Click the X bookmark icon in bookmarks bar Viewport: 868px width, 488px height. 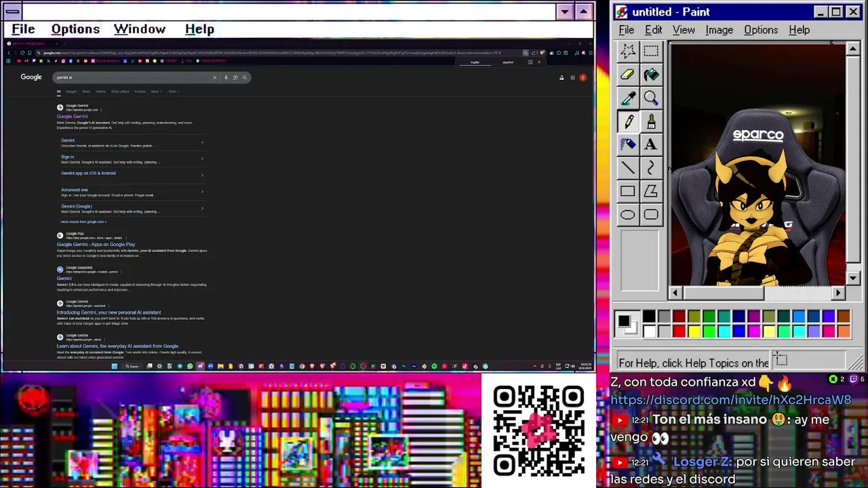click(48, 61)
